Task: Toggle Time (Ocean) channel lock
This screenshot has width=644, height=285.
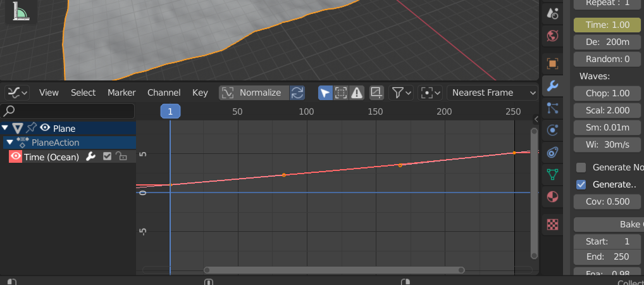Action: [x=121, y=156]
